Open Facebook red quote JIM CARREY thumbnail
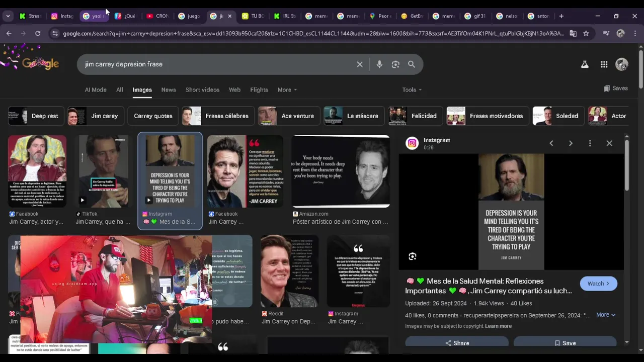 pos(245,171)
